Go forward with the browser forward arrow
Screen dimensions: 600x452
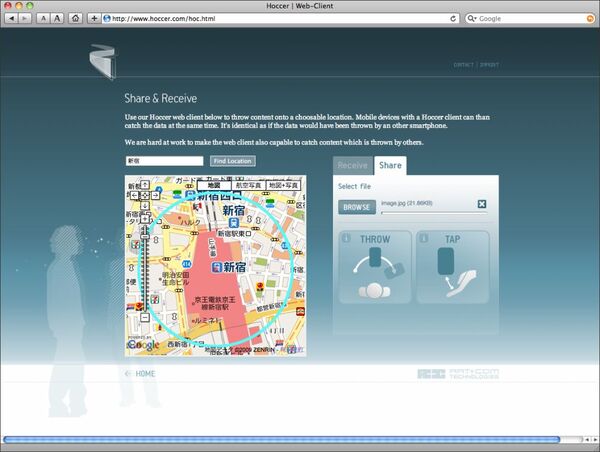(24, 18)
